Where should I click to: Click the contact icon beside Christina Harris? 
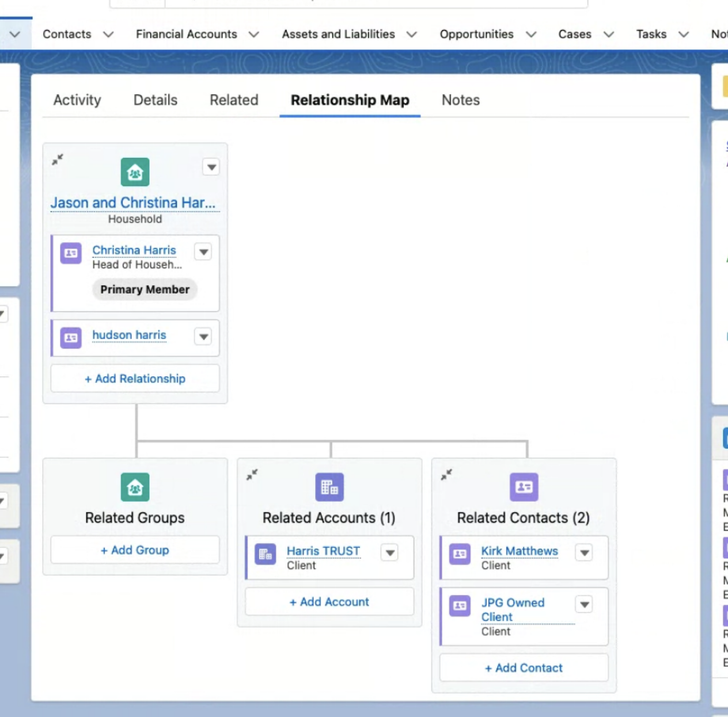[x=71, y=253]
